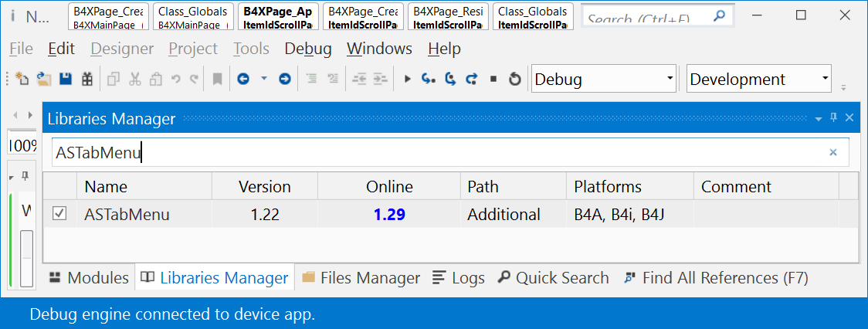Click the Navigate Forward arrow icon

[x=284, y=79]
